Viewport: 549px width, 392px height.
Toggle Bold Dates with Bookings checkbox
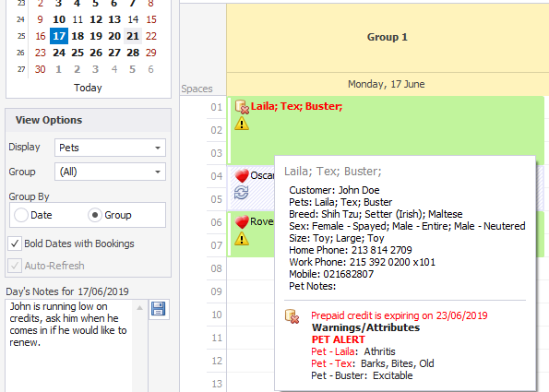[x=15, y=244]
